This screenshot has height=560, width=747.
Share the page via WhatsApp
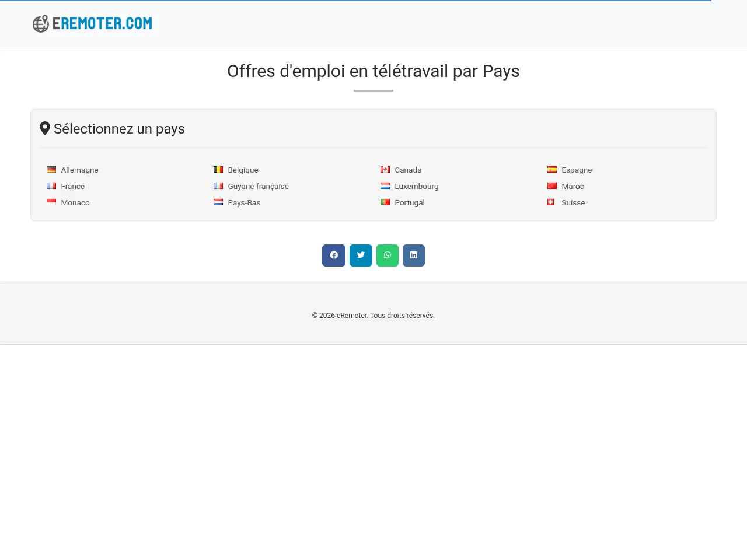tap(388, 256)
